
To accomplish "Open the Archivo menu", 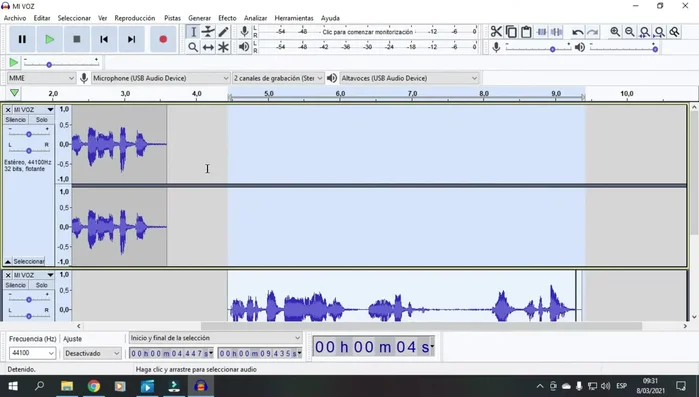I will pos(15,18).
